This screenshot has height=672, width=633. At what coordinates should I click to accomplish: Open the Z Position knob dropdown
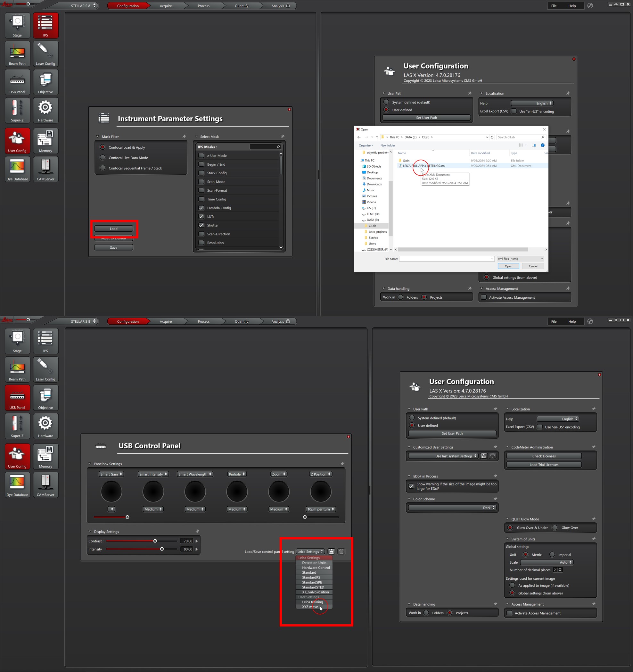(x=321, y=474)
